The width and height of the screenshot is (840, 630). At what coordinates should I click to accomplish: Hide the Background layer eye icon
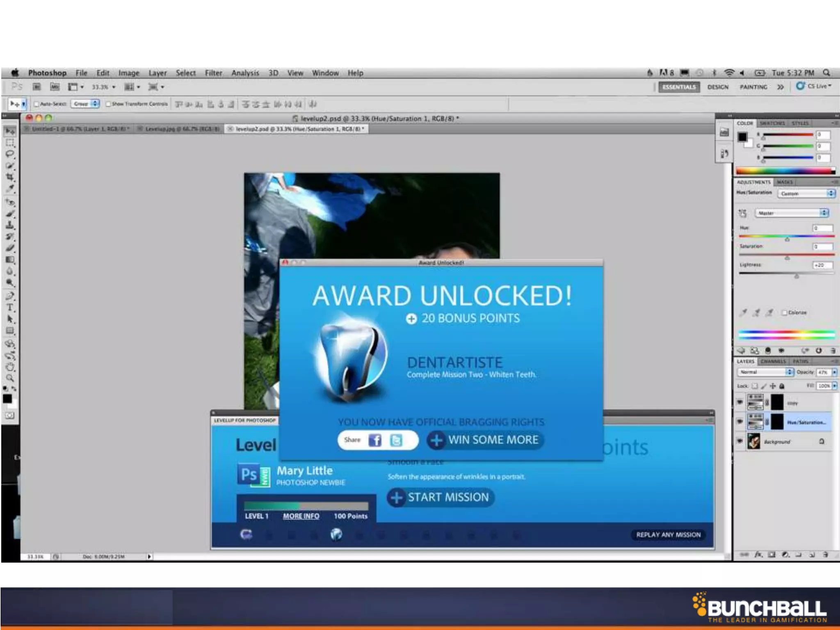coord(740,441)
